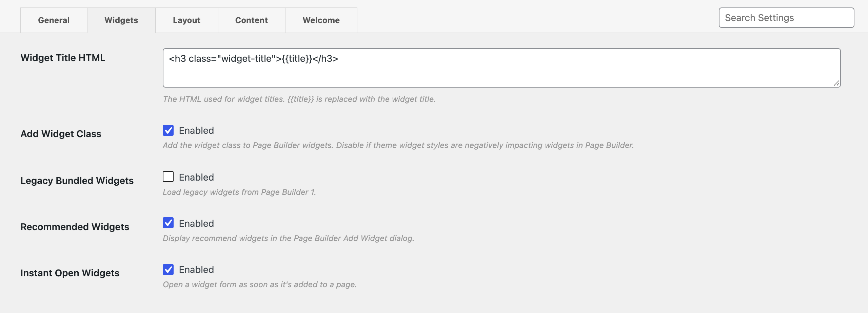Toggle the Instant Open Widgets checkbox
Image resolution: width=868 pixels, height=313 pixels.
point(168,270)
